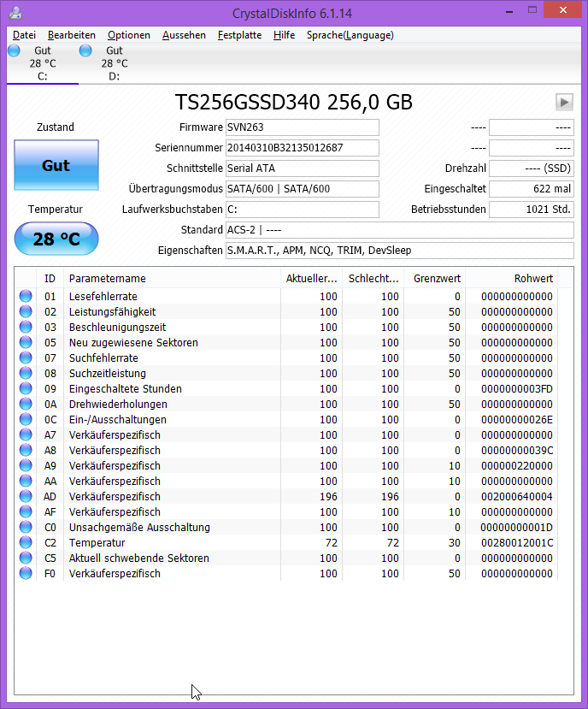Click the CrystalDiskInfo title bar app icon
Image resolution: width=588 pixels, height=709 pixels.
pos(15,13)
